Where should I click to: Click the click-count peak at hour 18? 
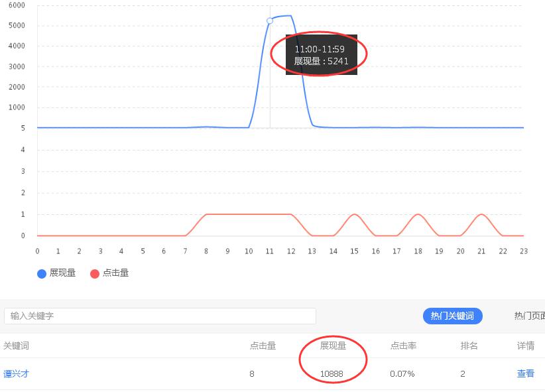[x=418, y=214]
